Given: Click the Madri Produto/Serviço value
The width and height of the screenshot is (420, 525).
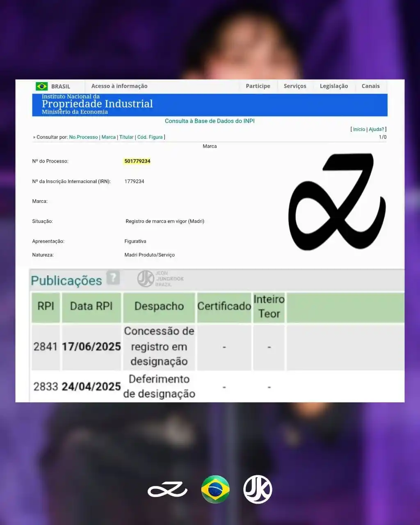Looking at the screenshot, I should pyautogui.click(x=150, y=255).
